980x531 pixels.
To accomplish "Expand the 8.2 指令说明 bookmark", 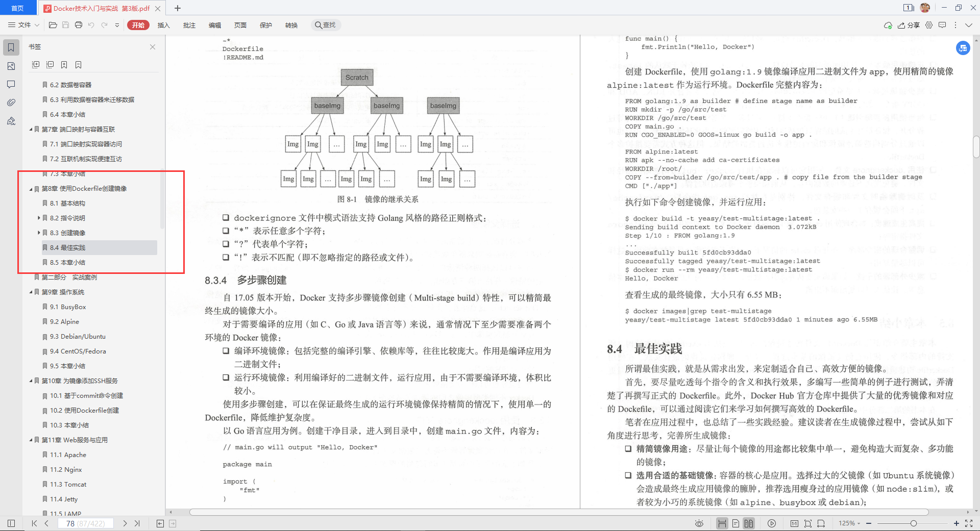I will pyautogui.click(x=39, y=218).
